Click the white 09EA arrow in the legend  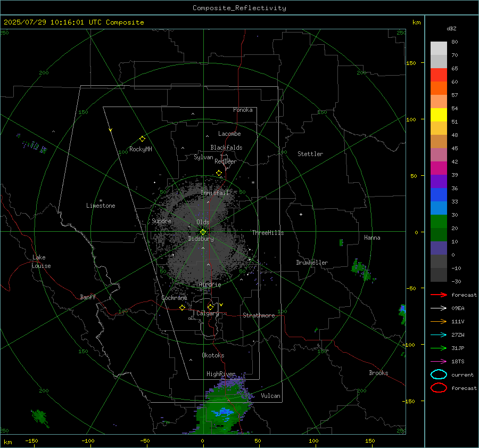tap(439, 308)
